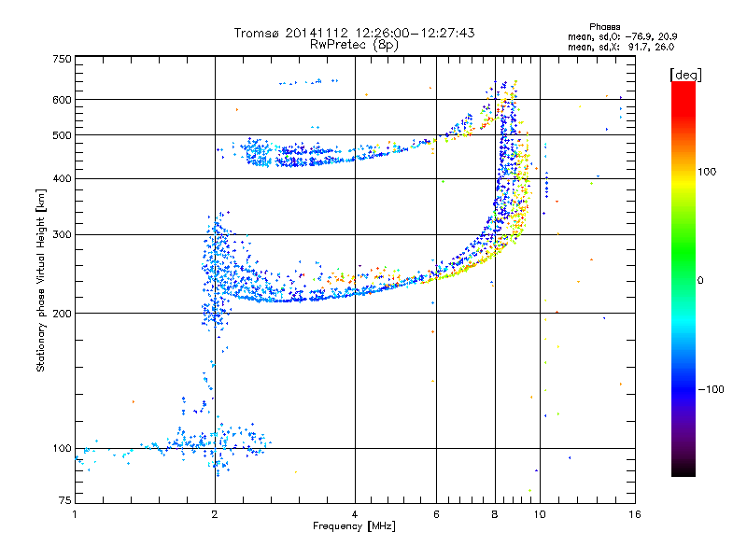Click the y-axis tick label '300'

click(x=62, y=235)
